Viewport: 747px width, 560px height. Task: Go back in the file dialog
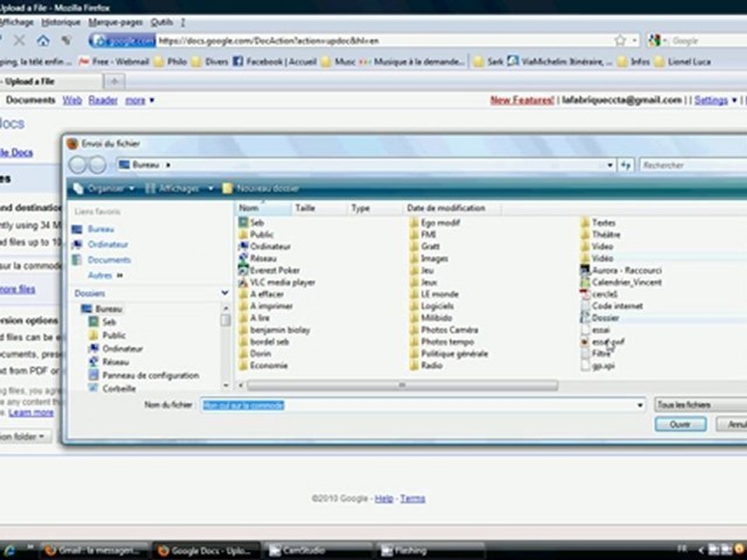[x=77, y=165]
